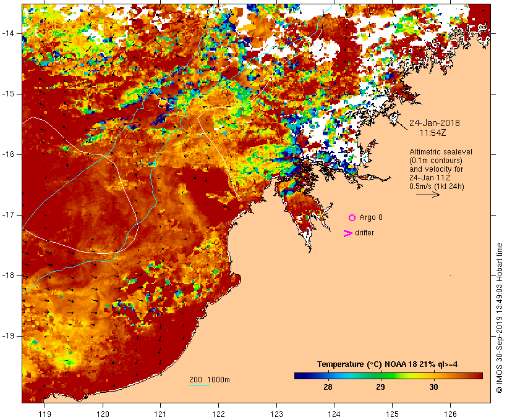Click latitude label -15
The height and width of the screenshot is (420, 507).
click(7, 94)
